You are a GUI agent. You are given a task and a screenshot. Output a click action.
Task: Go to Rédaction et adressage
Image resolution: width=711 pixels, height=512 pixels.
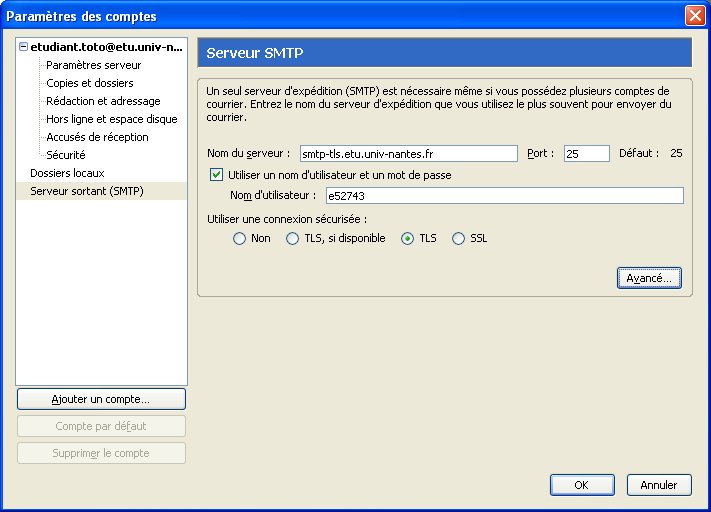(102, 101)
